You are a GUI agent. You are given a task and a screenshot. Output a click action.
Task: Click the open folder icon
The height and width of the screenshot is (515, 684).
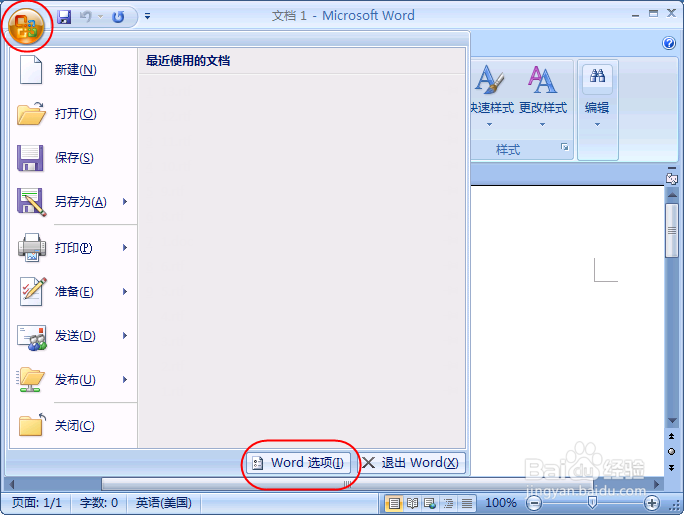(31, 114)
